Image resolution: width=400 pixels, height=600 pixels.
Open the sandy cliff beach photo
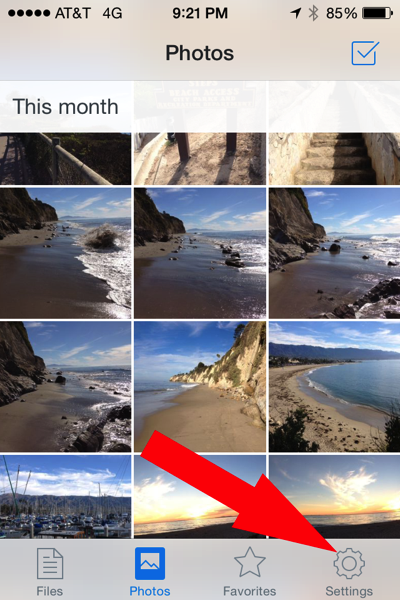[x=200, y=386]
